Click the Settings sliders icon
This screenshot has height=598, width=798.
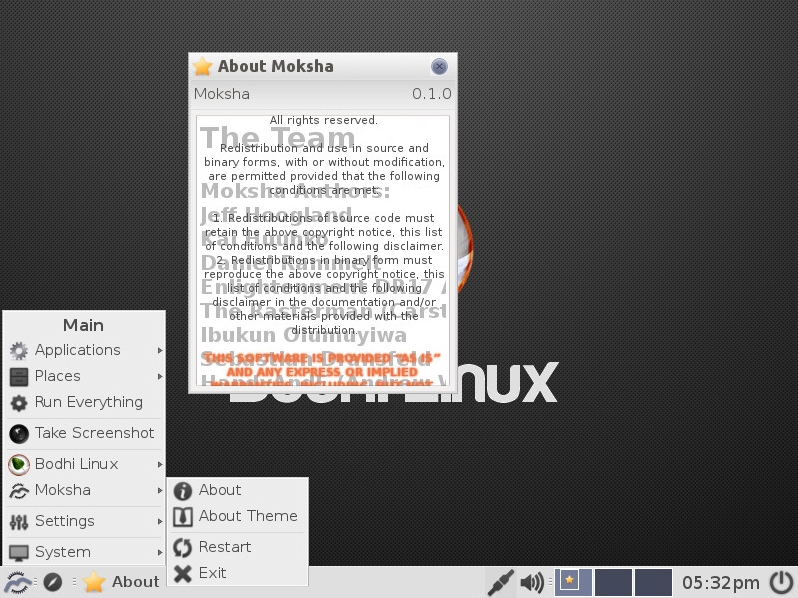click(19, 522)
